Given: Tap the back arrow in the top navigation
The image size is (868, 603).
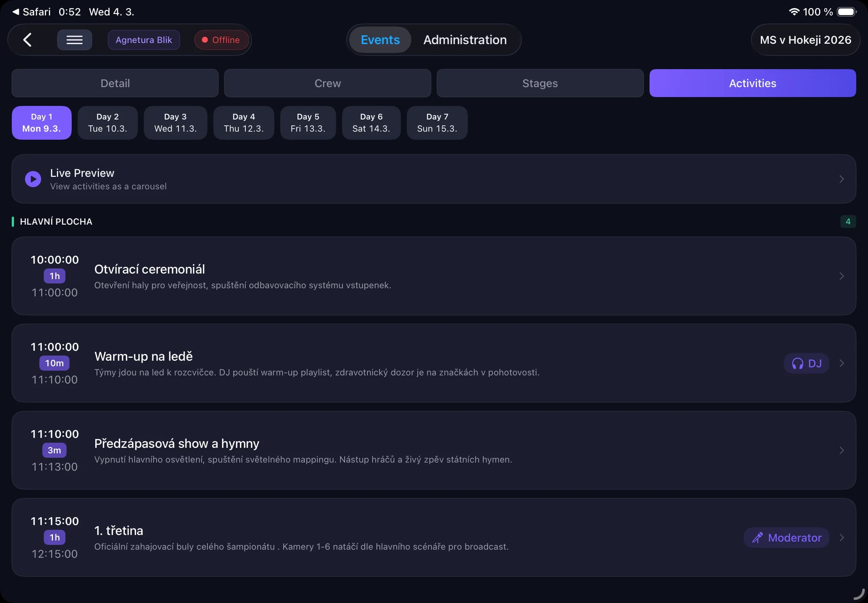Looking at the screenshot, I should coord(27,40).
